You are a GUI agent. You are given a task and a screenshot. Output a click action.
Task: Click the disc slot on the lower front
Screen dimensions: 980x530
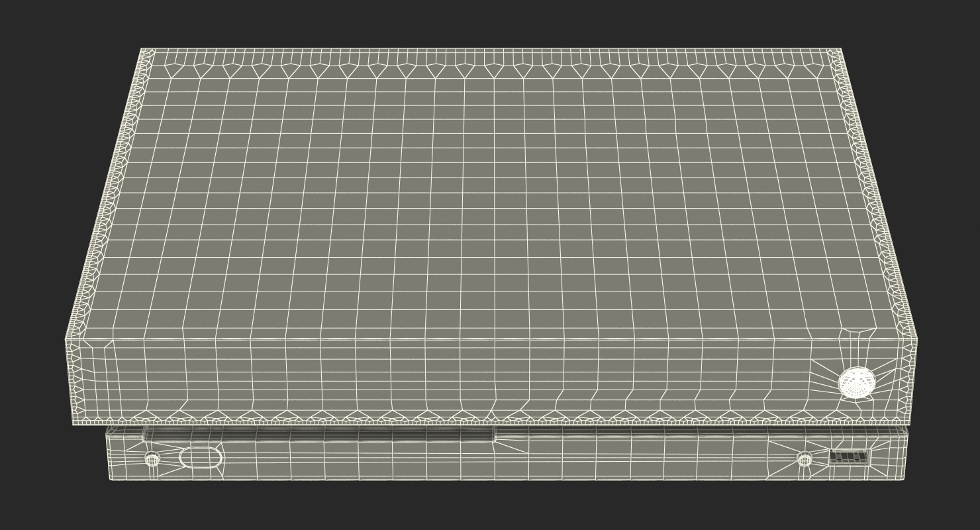318,434
